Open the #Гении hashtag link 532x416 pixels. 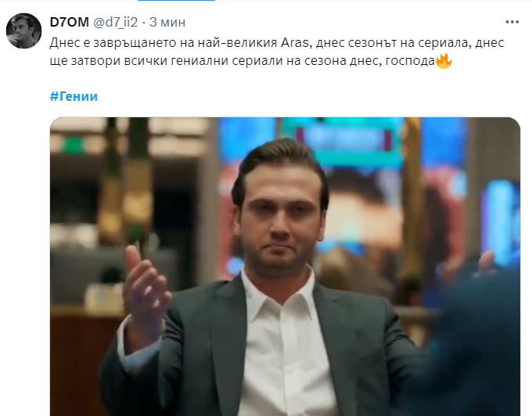(x=74, y=96)
